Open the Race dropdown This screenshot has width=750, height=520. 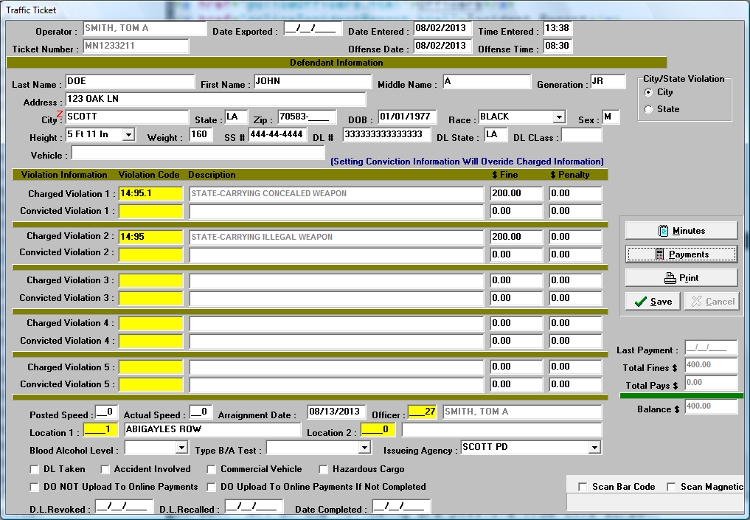coord(559,117)
